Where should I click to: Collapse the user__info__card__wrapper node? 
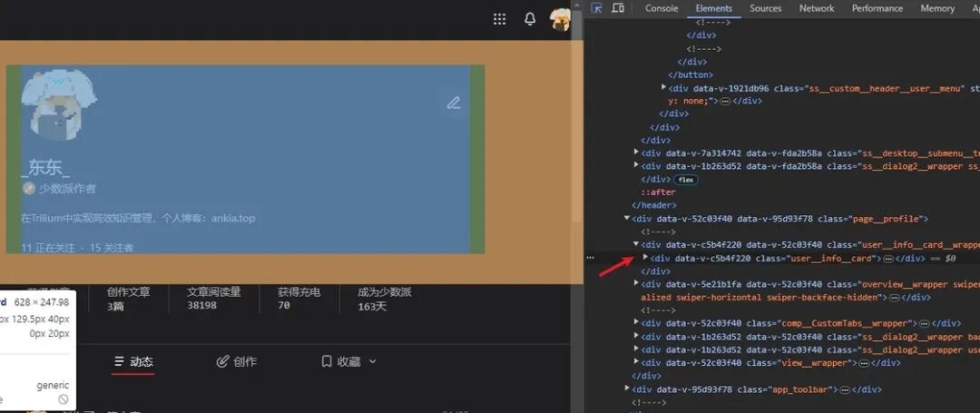pos(636,244)
